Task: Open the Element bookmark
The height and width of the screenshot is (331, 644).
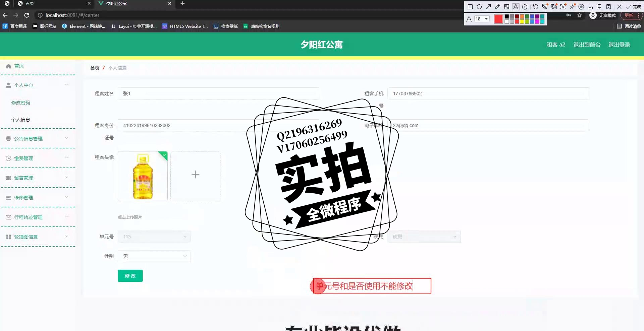Action: pyautogui.click(x=84, y=26)
